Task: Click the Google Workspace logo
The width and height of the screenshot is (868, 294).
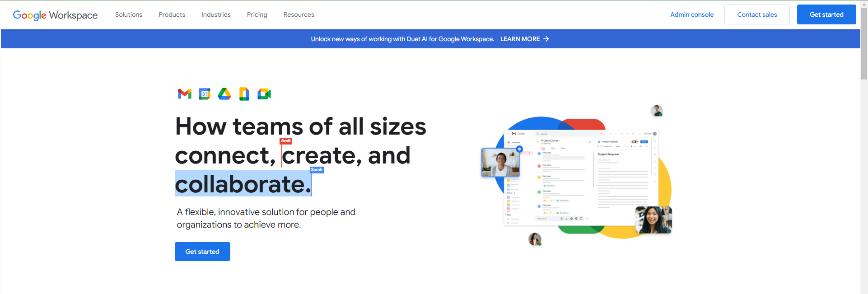Action: tap(55, 15)
